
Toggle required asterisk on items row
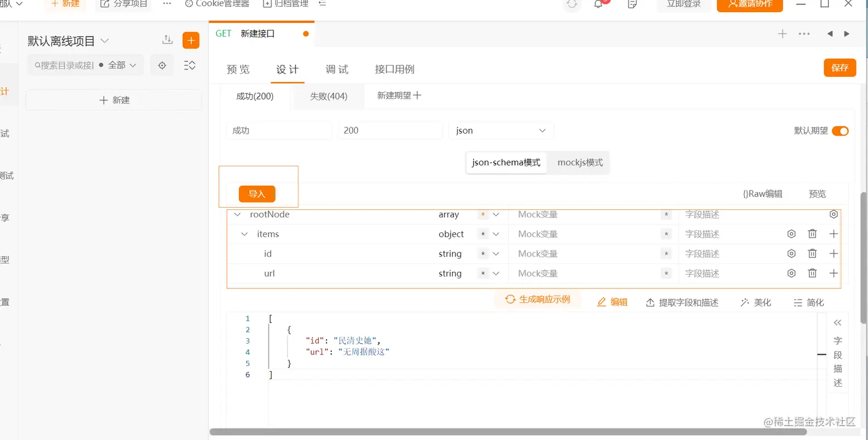coord(483,234)
